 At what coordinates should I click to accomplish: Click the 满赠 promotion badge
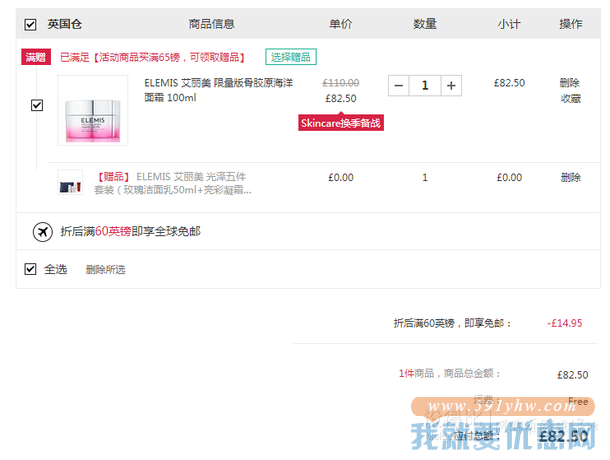coord(36,57)
